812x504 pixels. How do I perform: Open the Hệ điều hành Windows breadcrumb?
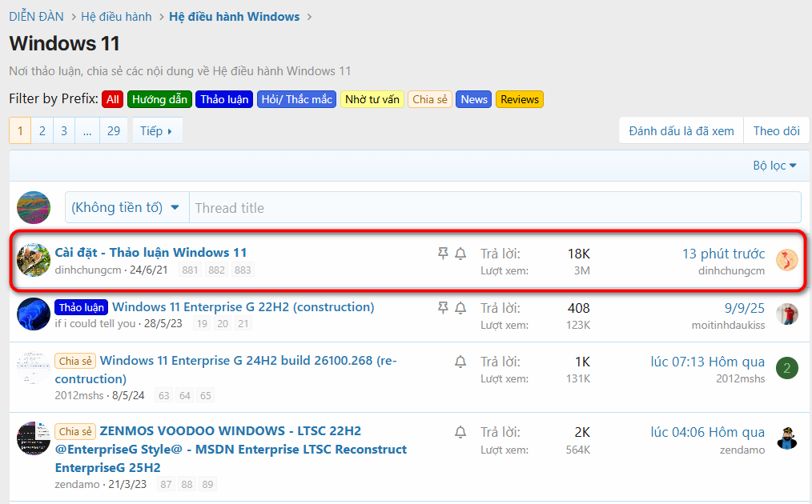[234, 17]
